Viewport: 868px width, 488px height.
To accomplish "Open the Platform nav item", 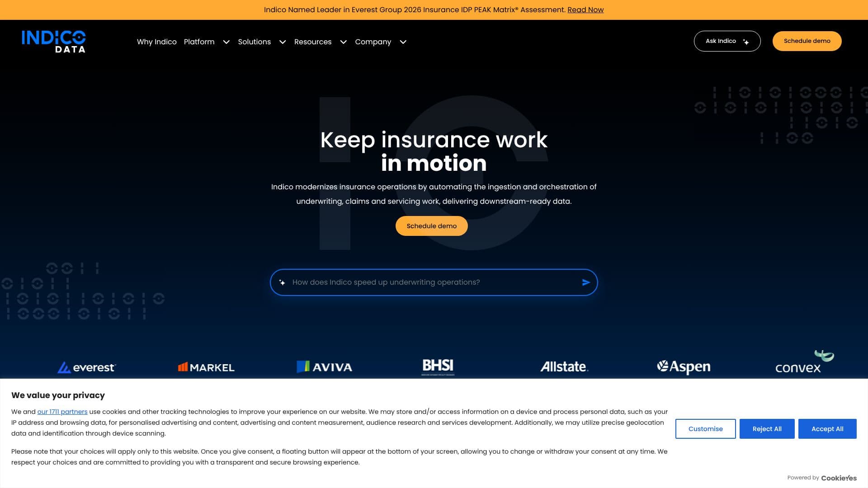I will click(199, 42).
